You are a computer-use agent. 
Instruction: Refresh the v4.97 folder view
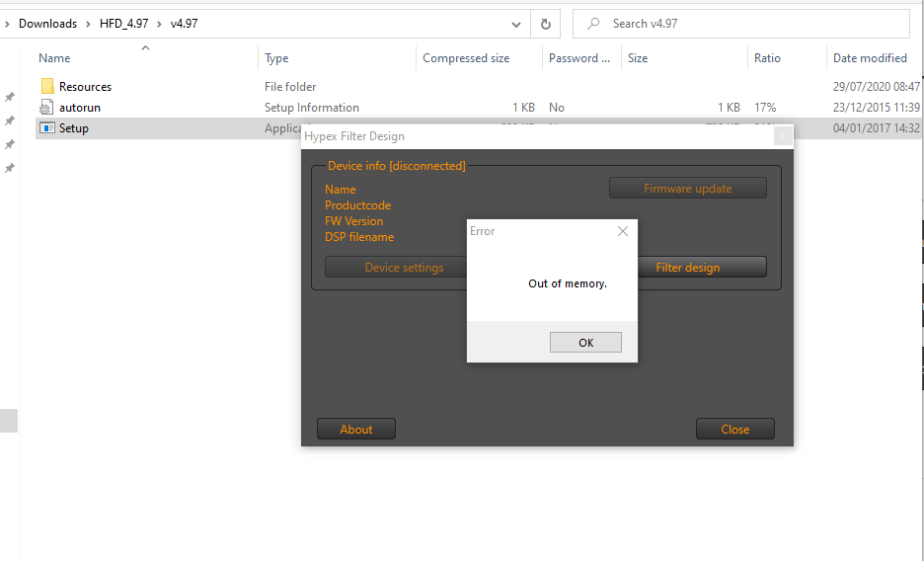[x=546, y=24]
